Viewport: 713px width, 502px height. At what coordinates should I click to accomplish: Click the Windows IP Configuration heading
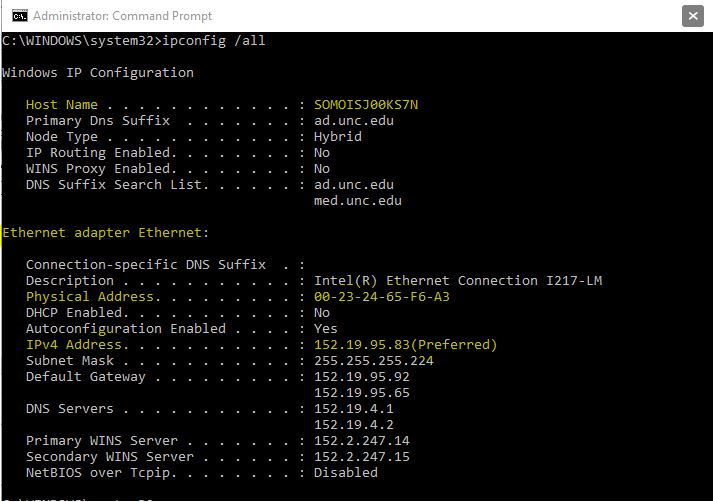(98, 73)
